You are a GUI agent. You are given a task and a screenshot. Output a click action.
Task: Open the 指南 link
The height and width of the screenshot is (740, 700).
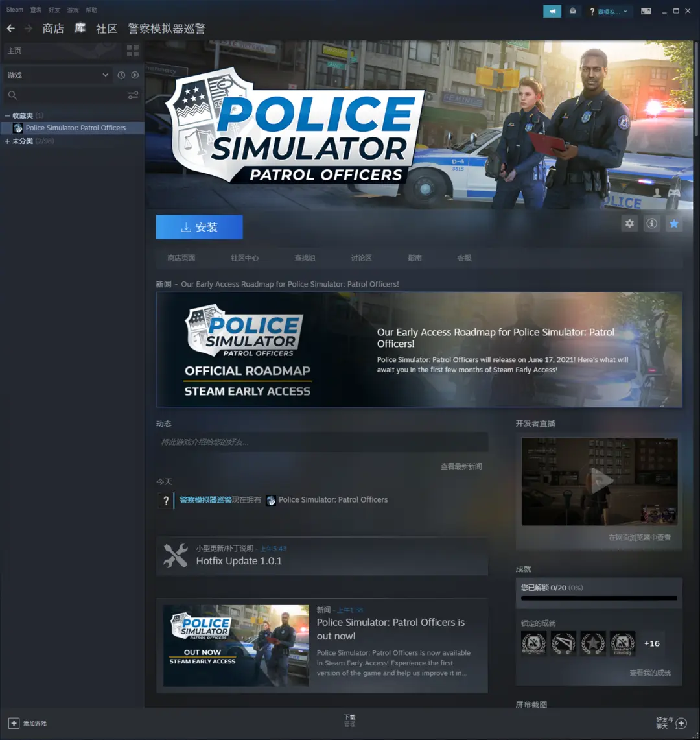point(415,257)
